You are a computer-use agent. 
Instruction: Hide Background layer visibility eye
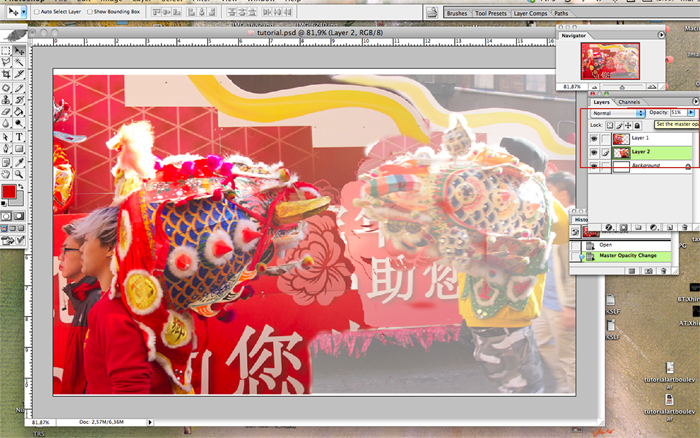[x=594, y=166]
